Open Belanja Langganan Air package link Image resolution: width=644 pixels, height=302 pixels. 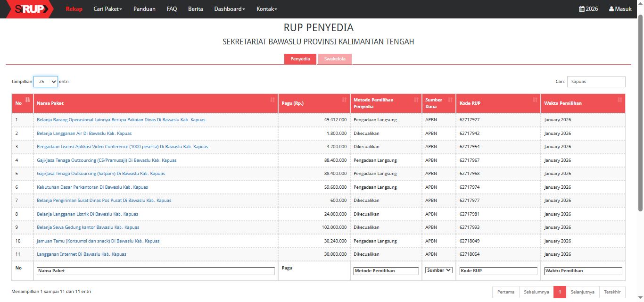[84, 134]
